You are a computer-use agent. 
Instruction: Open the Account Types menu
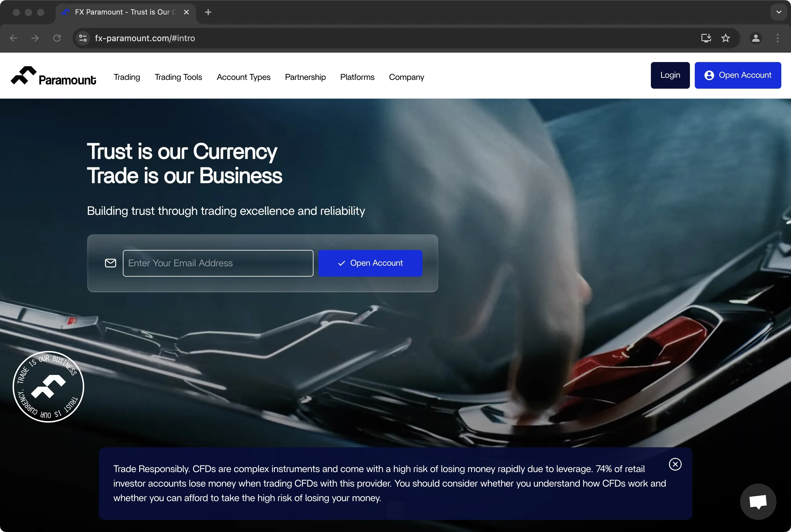coord(244,77)
